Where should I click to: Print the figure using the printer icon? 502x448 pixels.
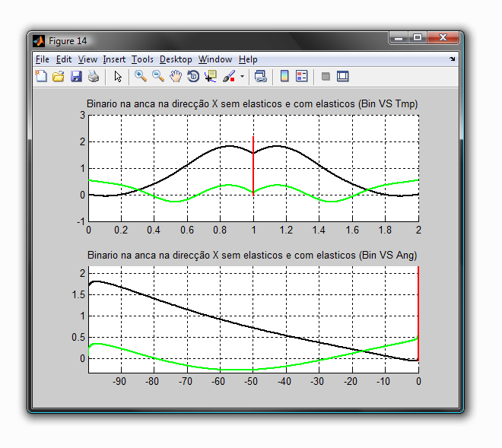pos(93,76)
